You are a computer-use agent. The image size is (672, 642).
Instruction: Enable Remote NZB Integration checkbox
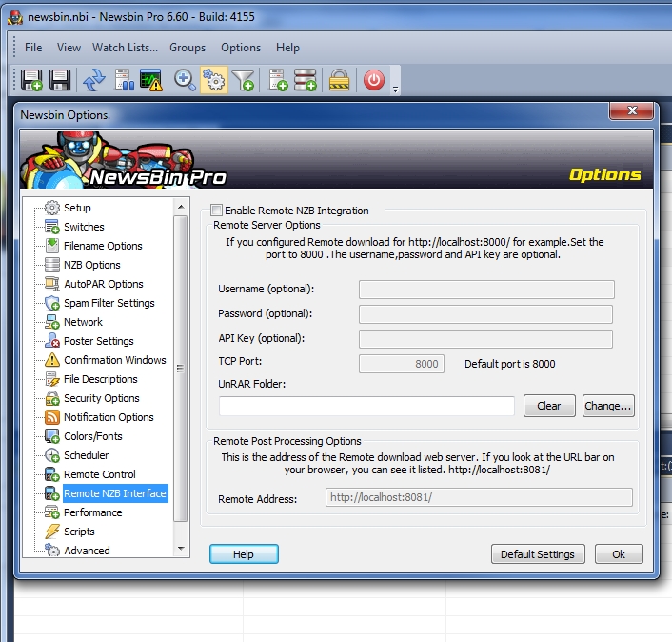216,211
